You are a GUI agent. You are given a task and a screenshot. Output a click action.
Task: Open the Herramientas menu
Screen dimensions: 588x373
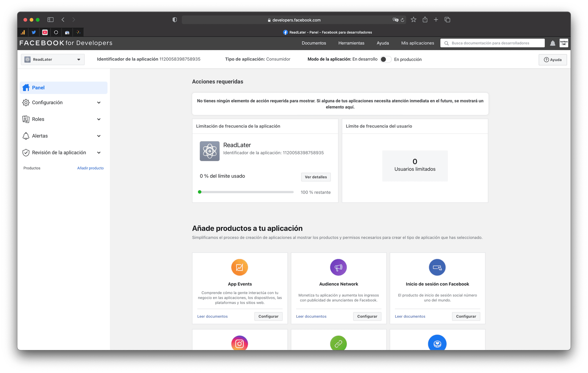coord(351,43)
